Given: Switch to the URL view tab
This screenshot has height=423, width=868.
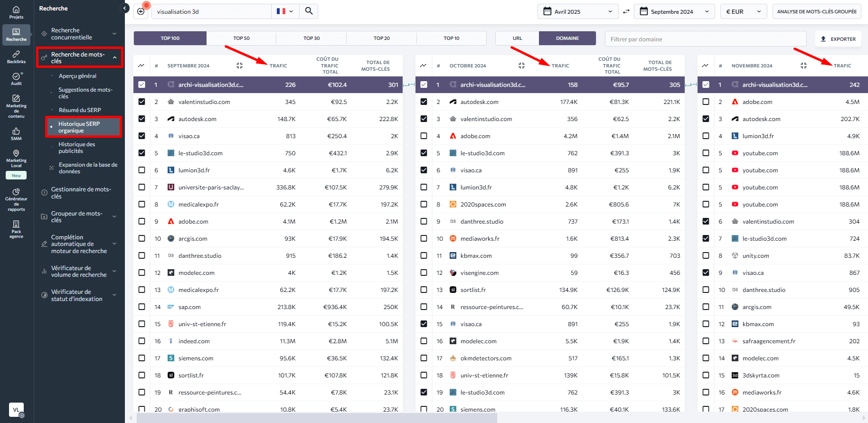Looking at the screenshot, I should point(517,38).
